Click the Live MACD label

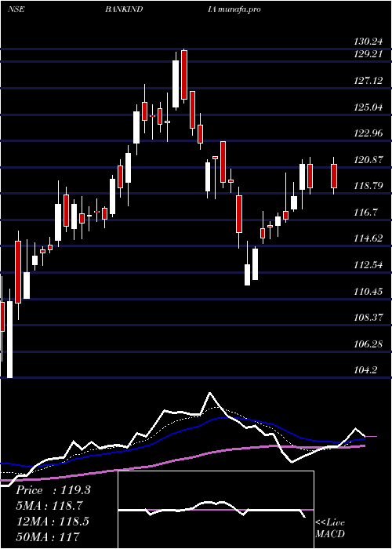coord(330,529)
